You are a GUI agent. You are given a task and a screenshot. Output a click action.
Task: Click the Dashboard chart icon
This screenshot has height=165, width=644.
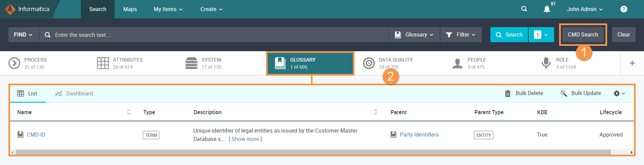[x=59, y=93]
